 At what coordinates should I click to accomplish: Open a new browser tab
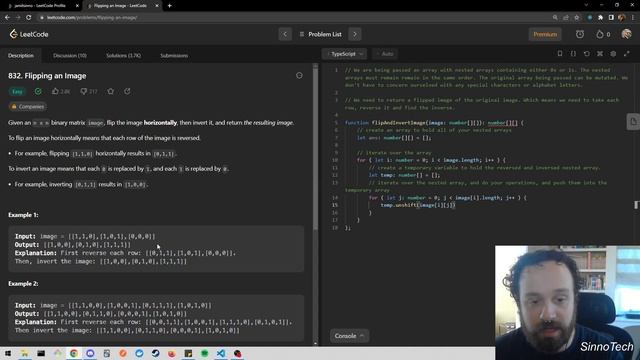[169, 6]
